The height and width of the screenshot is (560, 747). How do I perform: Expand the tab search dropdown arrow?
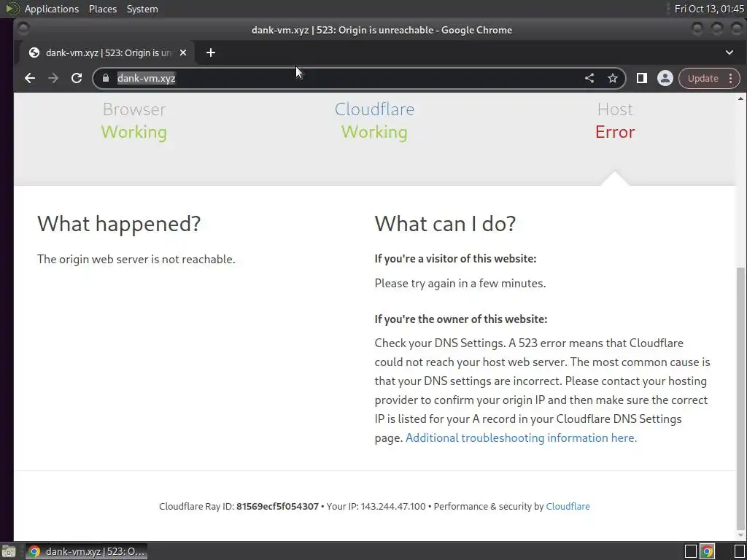click(729, 52)
